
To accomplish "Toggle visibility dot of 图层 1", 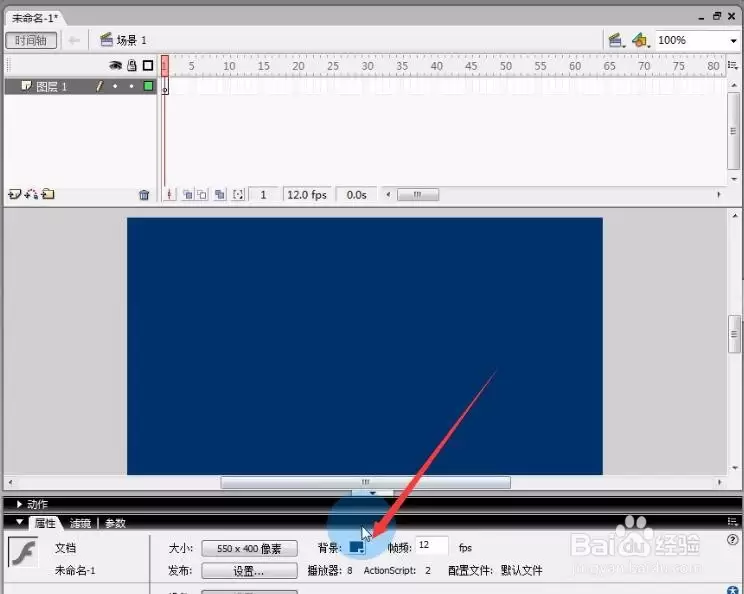I will pyautogui.click(x=115, y=86).
